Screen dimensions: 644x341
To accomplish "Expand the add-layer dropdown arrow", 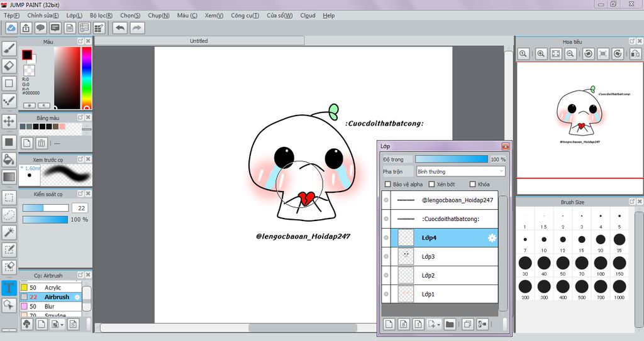I will click(438, 325).
